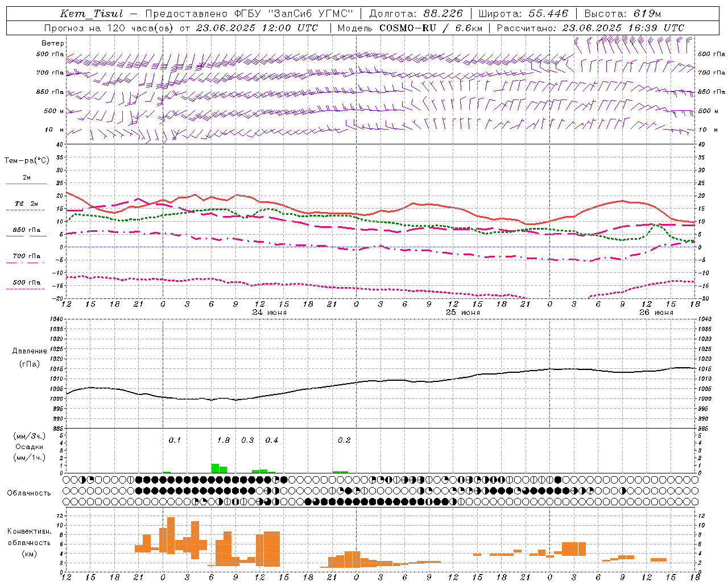Select the 10 м wind level label on left
This screenshot has height=582, width=728.
[x=55, y=130]
